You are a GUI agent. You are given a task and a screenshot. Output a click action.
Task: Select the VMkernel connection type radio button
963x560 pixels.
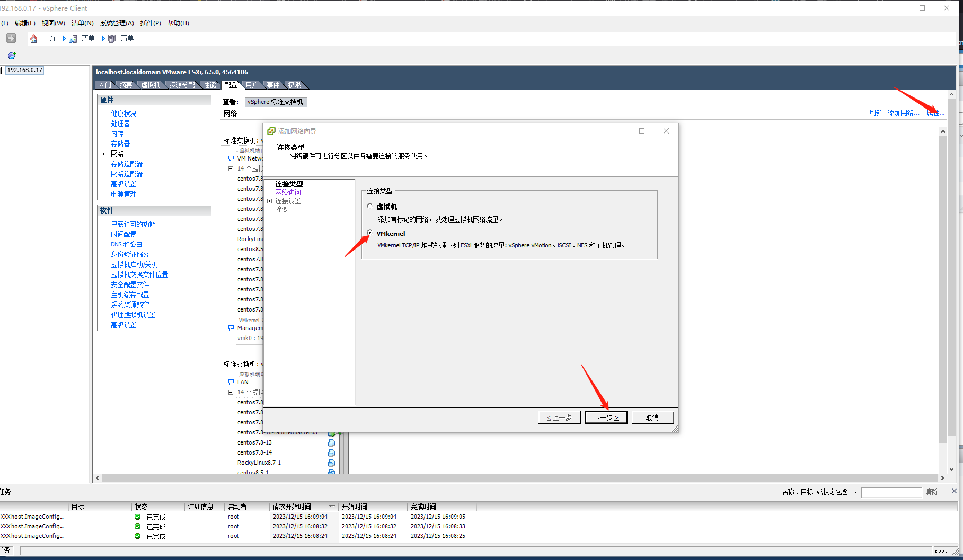(370, 233)
